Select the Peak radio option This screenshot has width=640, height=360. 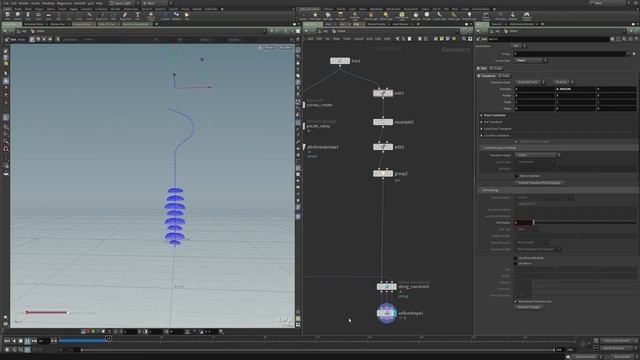[504, 76]
